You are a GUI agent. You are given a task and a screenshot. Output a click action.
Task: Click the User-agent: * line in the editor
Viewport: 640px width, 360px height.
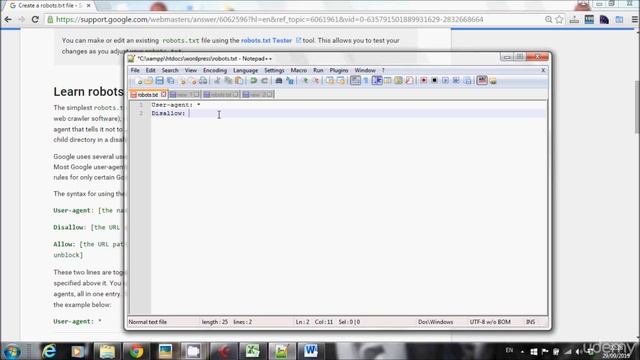176,105
